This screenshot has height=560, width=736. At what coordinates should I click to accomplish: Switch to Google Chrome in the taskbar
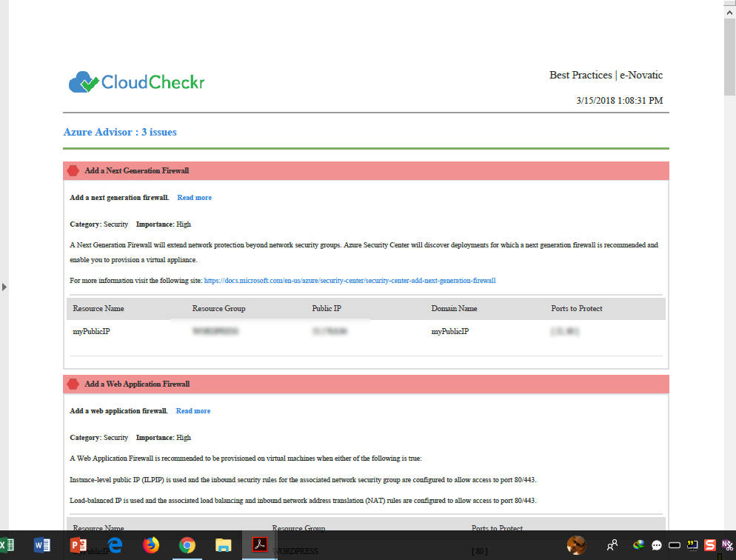(x=187, y=545)
